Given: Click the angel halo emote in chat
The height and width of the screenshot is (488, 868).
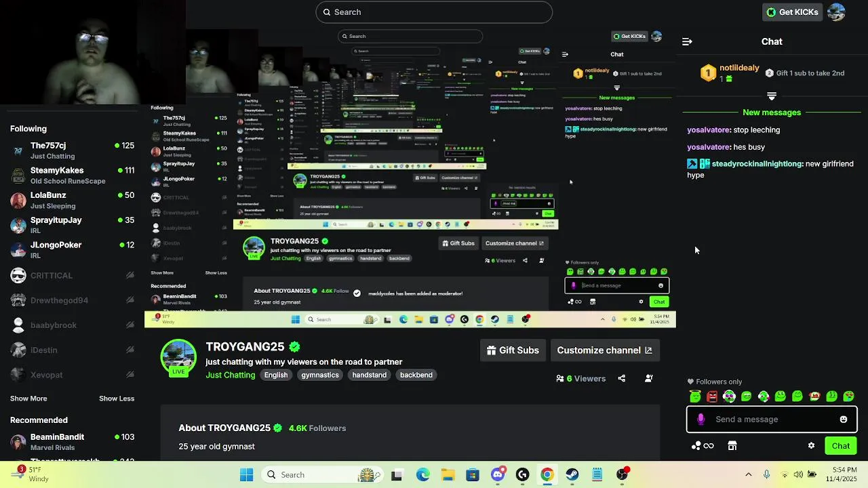Looking at the screenshot, I should click(695, 396).
